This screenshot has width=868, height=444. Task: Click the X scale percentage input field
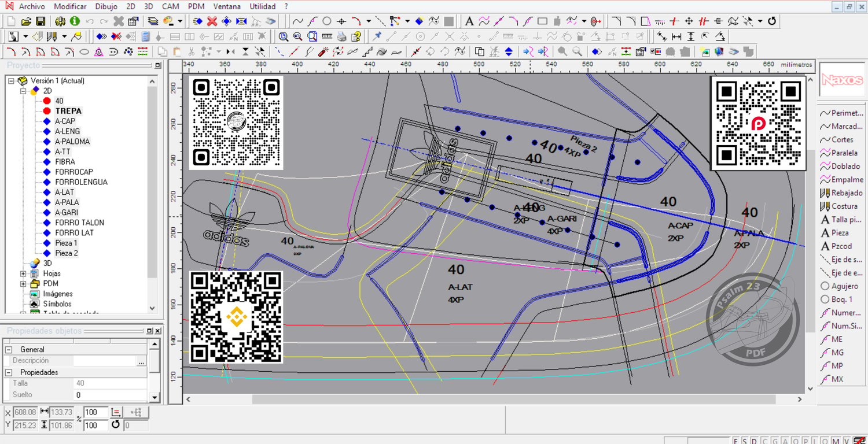click(x=96, y=413)
